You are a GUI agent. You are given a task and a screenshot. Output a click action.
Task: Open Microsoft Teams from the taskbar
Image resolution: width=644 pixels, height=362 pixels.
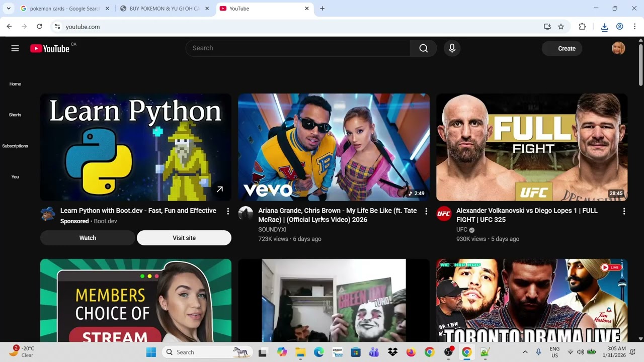374,352
